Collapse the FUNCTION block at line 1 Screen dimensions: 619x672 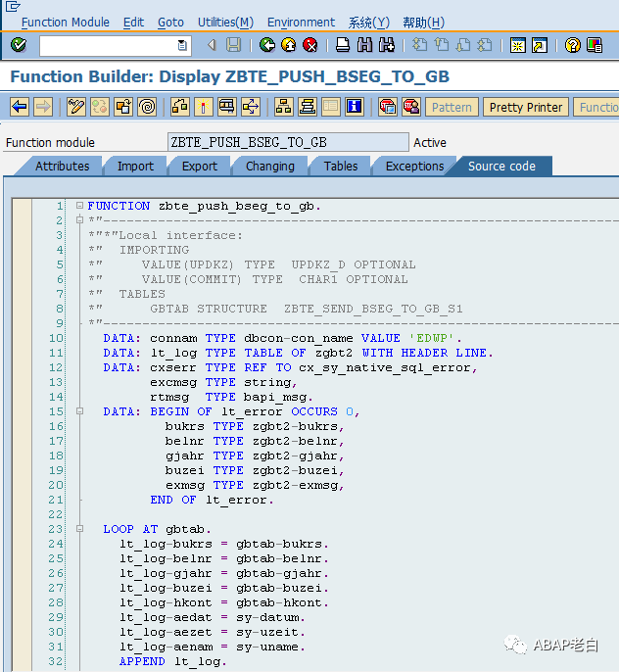[x=79, y=206]
